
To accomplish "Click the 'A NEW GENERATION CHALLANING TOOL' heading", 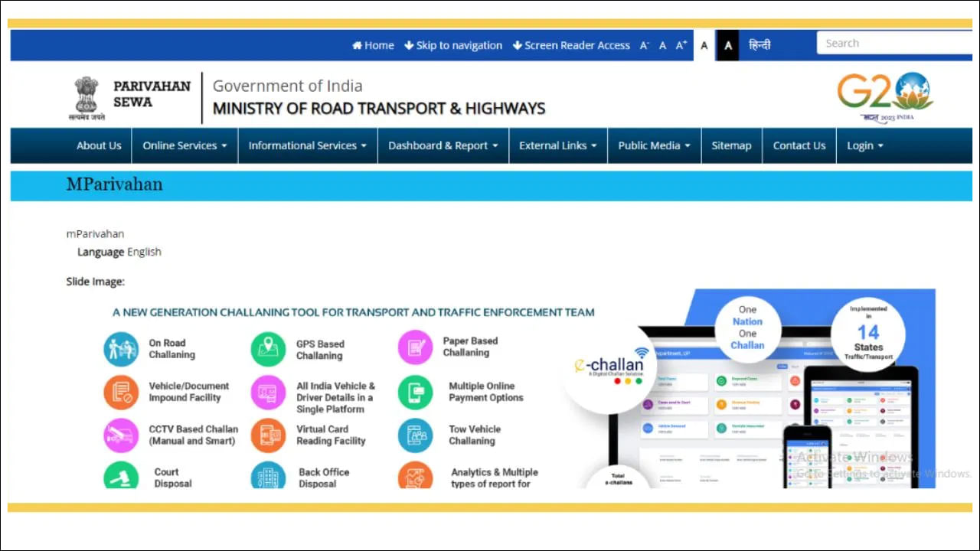I will [354, 312].
